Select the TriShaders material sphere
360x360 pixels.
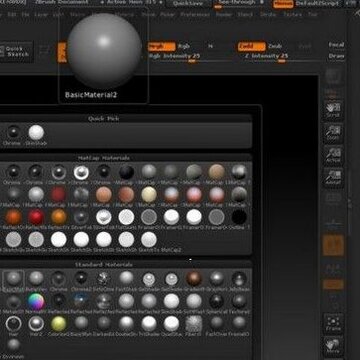point(149,324)
